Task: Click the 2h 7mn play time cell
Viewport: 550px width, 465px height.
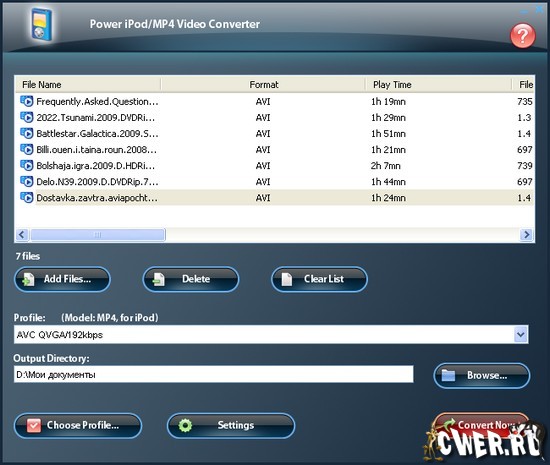Action: pyautogui.click(x=385, y=166)
